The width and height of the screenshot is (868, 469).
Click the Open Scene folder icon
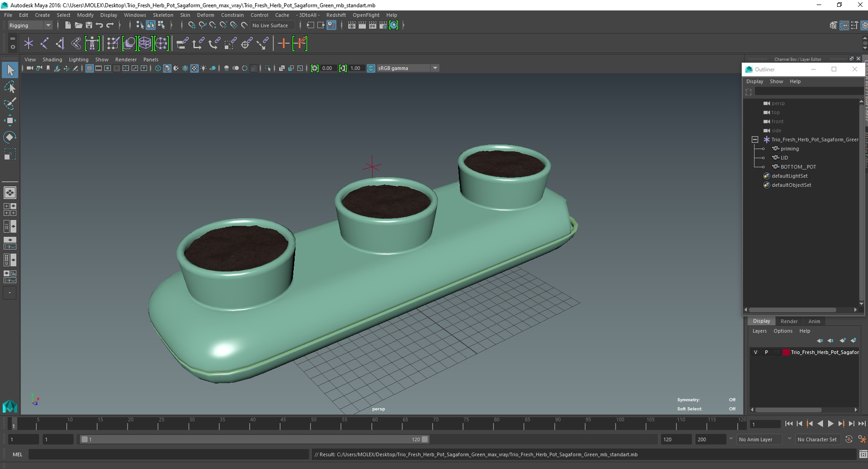[x=78, y=25]
